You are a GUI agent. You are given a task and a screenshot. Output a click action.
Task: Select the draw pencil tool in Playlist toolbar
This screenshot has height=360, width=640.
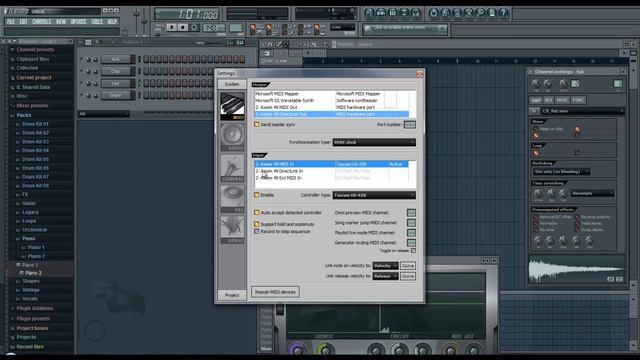tap(279, 44)
